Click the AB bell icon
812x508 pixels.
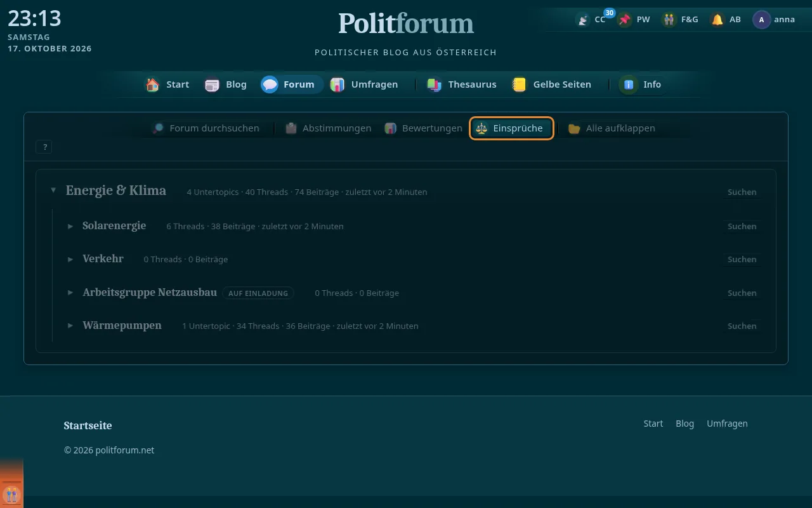click(717, 20)
